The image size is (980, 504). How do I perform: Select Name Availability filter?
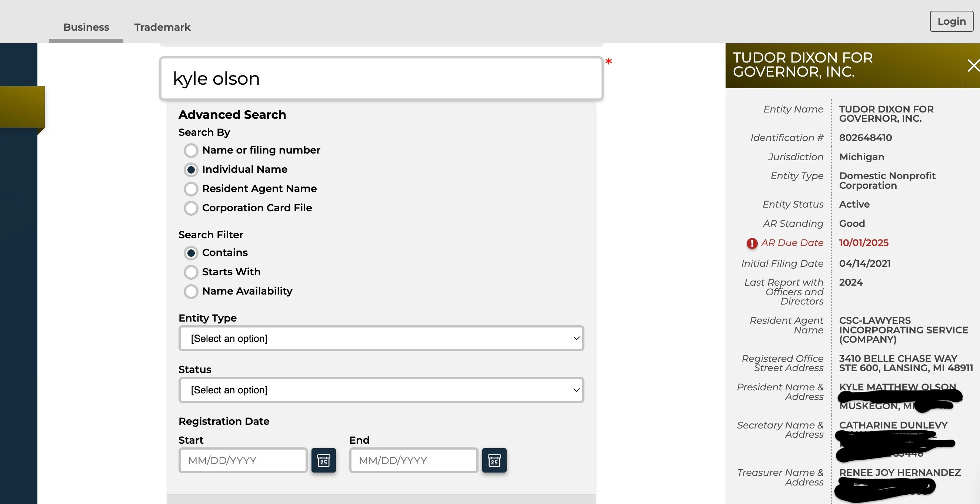[191, 292]
